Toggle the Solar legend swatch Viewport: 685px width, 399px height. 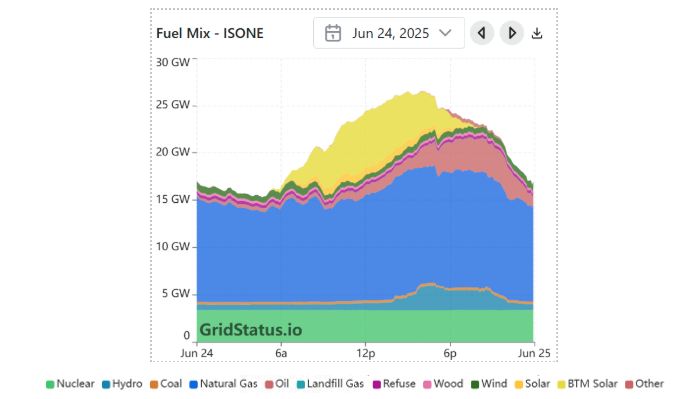tap(519, 385)
